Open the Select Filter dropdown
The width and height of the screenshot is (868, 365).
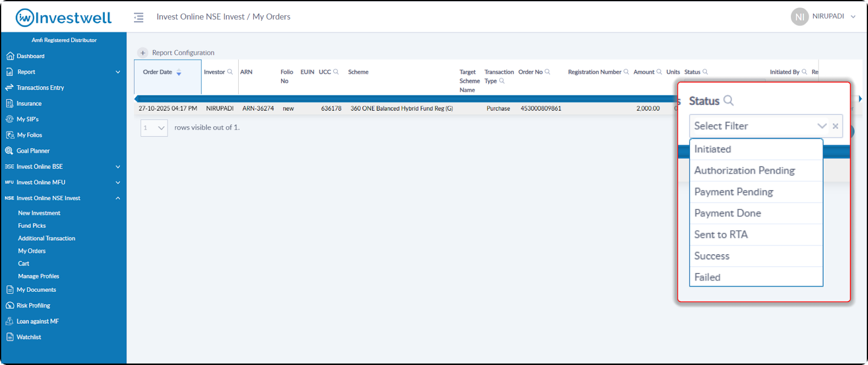tap(766, 126)
